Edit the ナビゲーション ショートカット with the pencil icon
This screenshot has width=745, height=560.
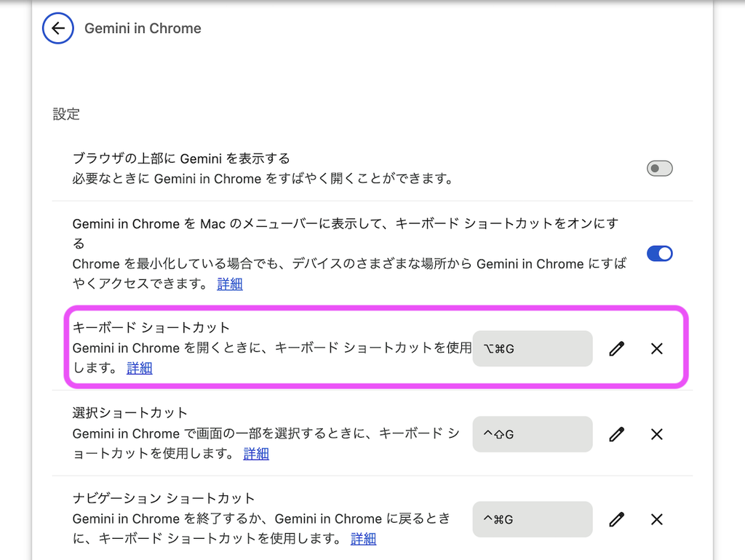coord(617,519)
